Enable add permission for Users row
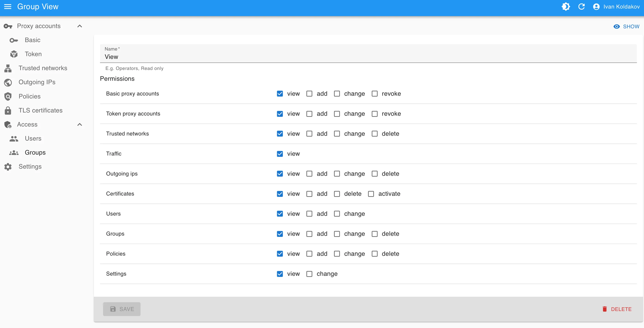Screen dimensions: 644x328 click(309, 214)
